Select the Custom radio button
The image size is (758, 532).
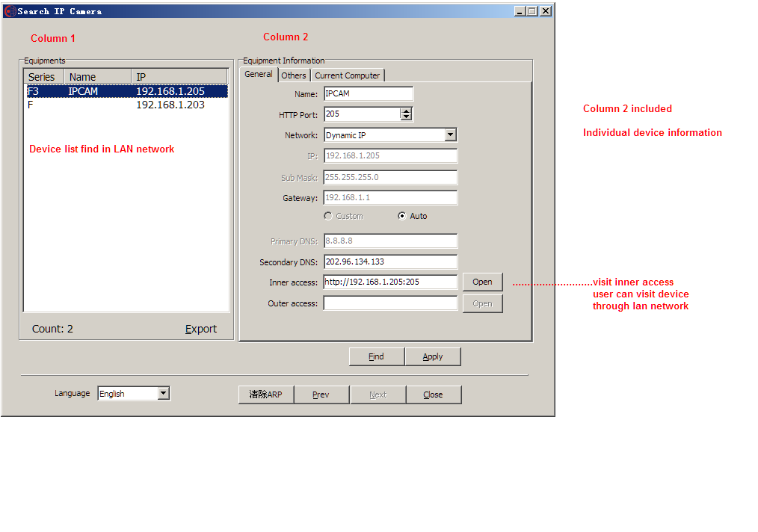click(328, 216)
